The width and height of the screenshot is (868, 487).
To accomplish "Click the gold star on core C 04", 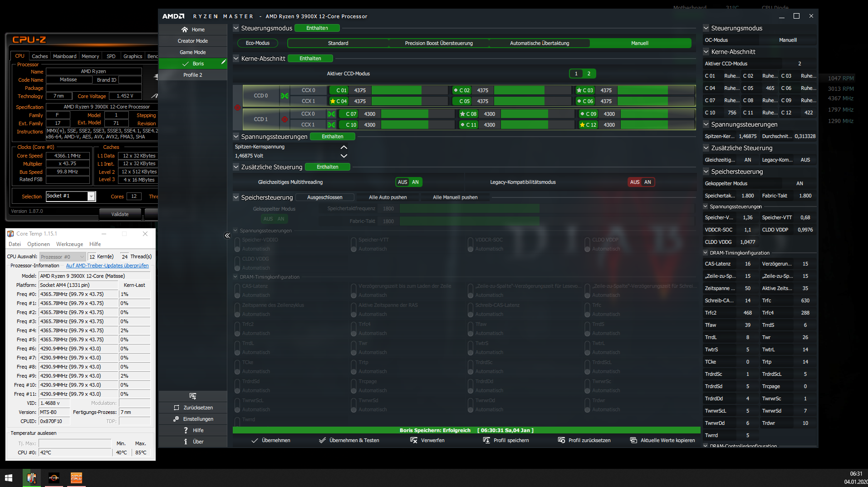I will point(333,101).
